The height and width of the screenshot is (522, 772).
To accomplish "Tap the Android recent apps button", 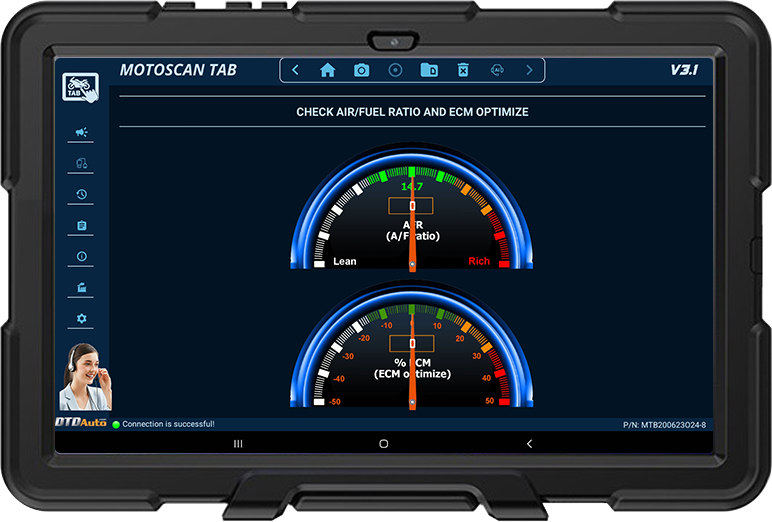I will [x=238, y=443].
